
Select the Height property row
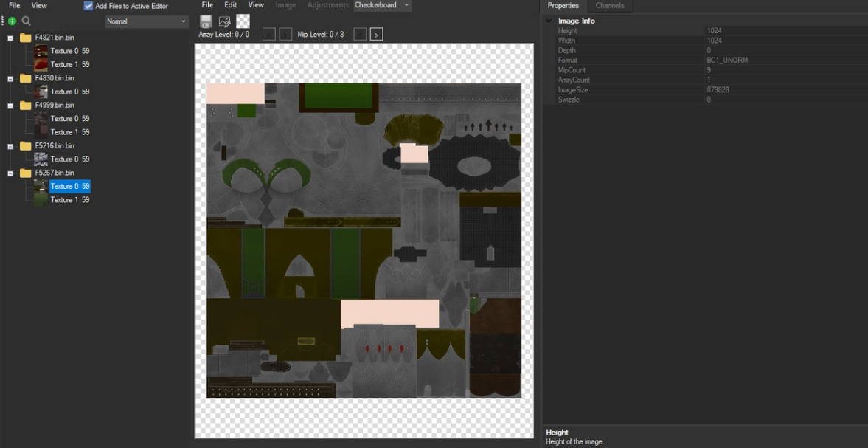click(x=711, y=30)
